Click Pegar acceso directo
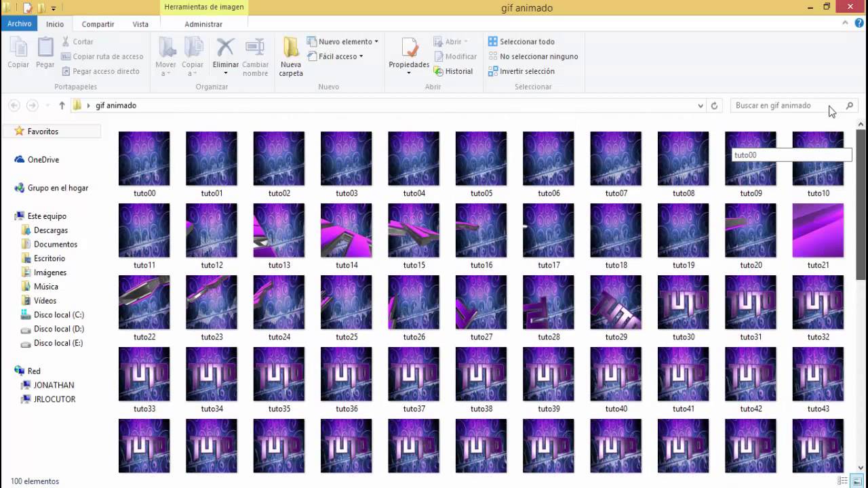Viewport: 868px width, 488px height. (x=100, y=71)
